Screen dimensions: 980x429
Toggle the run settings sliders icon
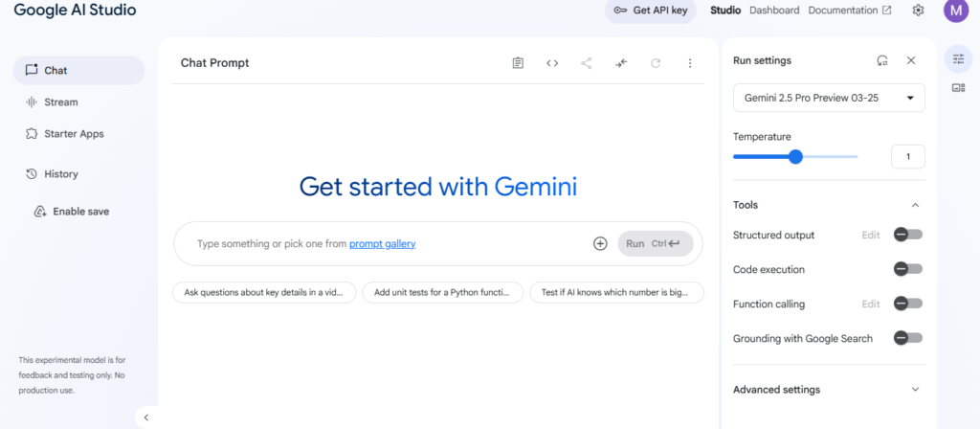click(958, 58)
